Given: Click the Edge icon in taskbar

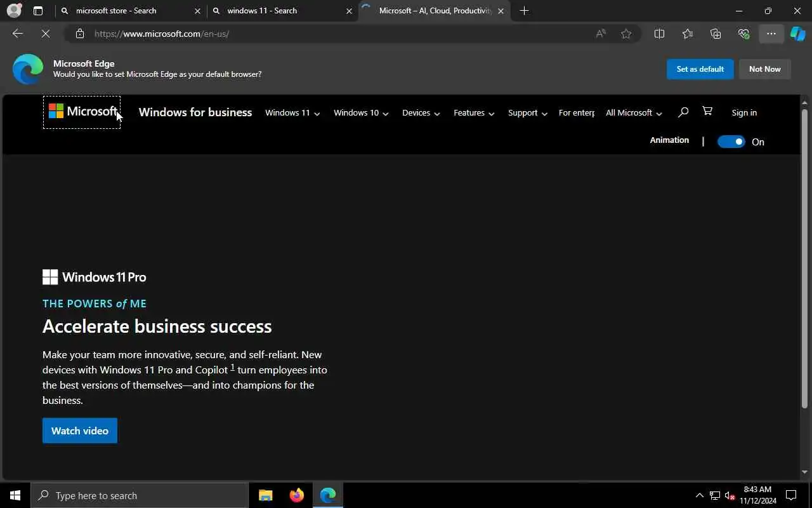Looking at the screenshot, I should pos(327,495).
